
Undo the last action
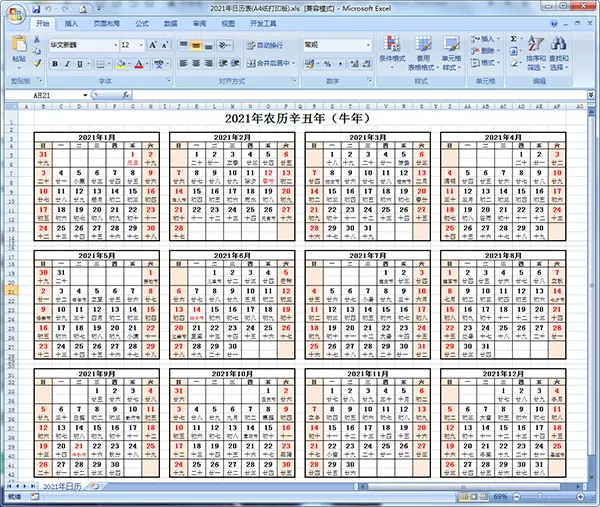[x=49, y=8]
